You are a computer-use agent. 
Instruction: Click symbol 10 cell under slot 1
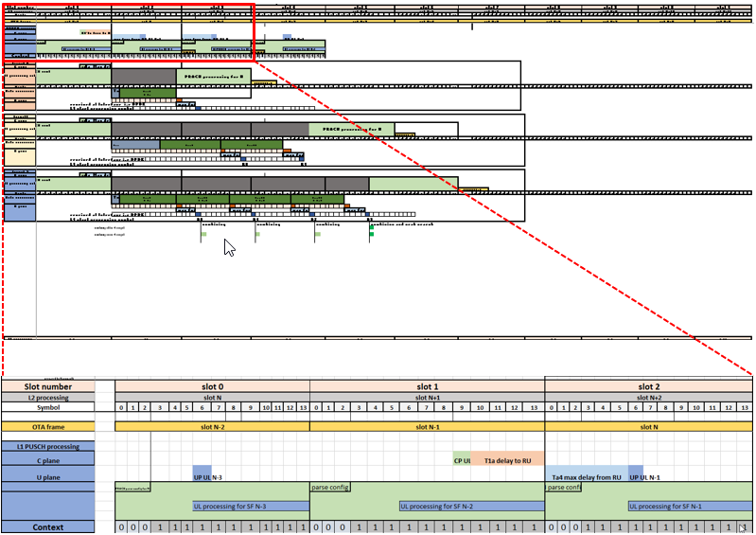[x=480, y=407]
